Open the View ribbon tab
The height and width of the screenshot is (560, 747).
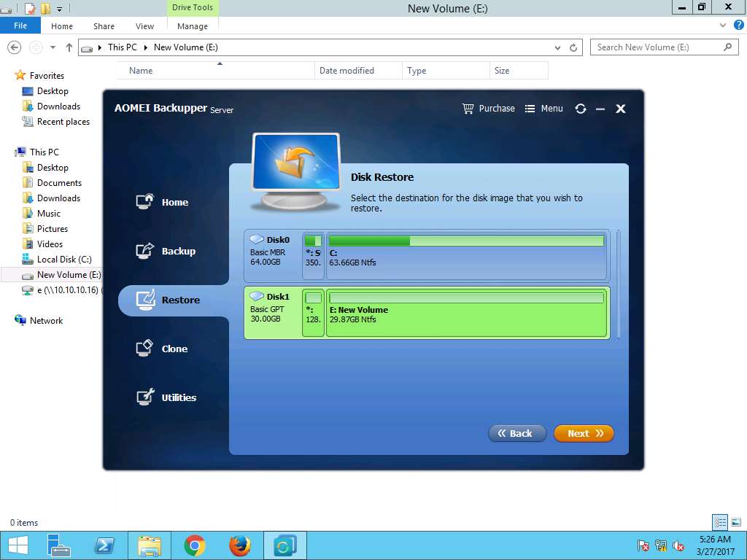pyautogui.click(x=144, y=26)
